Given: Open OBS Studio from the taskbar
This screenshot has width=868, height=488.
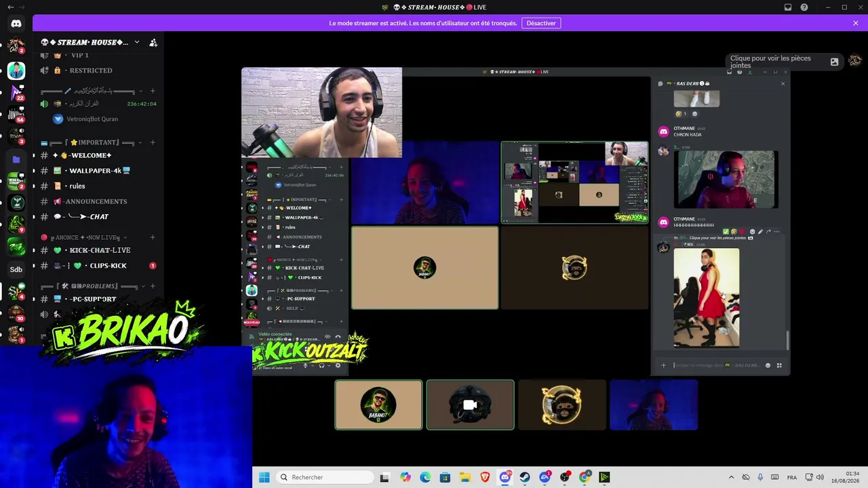Looking at the screenshot, I should pos(565,477).
